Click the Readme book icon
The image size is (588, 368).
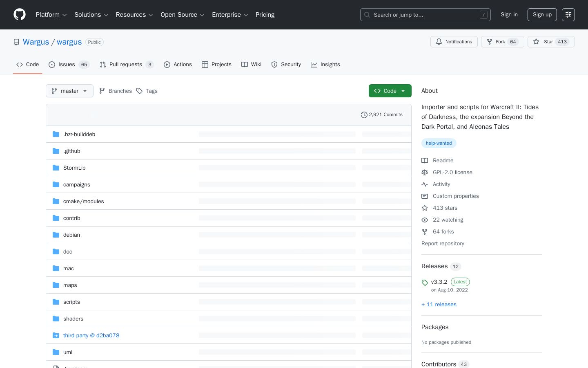click(425, 161)
